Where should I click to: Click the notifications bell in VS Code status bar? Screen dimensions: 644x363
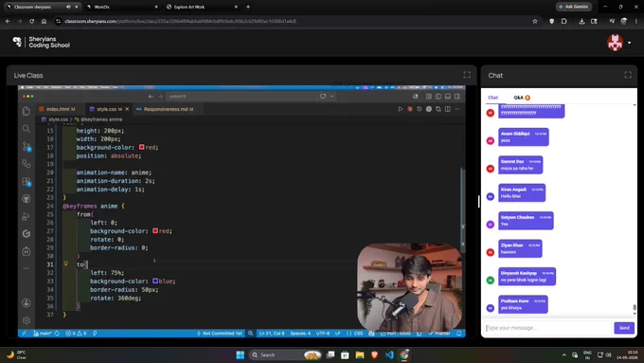[x=458, y=333]
